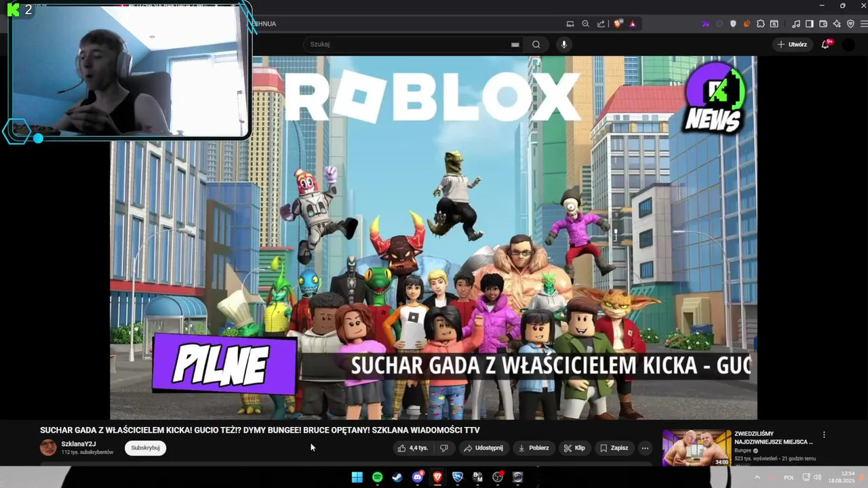Image resolution: width=868 pixels, height=488 pixels.
Task: Create a clip using Klip button
Action: (x=574, y=448)
